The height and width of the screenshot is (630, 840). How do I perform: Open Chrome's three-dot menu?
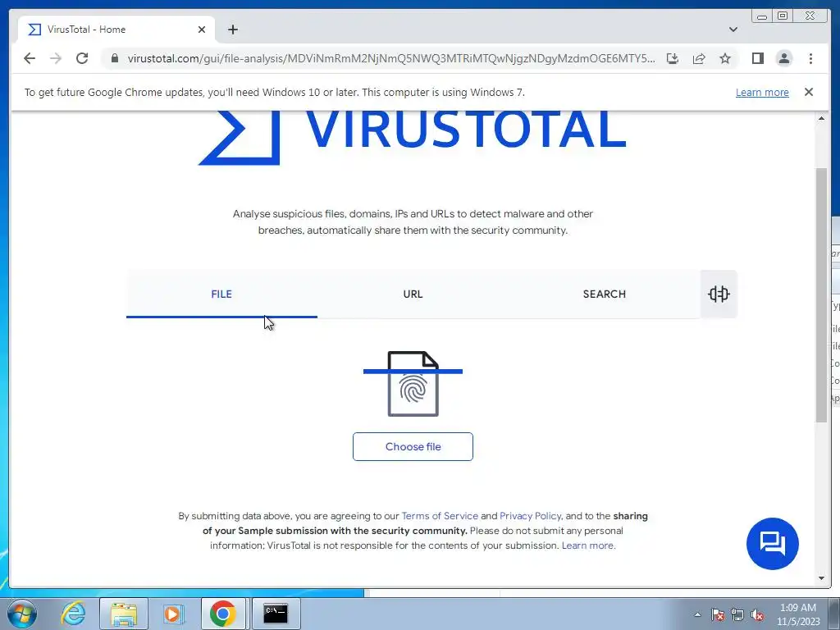coord(810,58)
